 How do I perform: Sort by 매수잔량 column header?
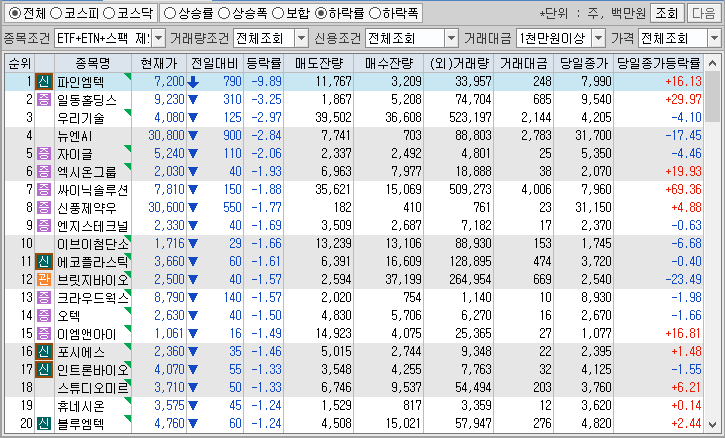coord(388,63)
